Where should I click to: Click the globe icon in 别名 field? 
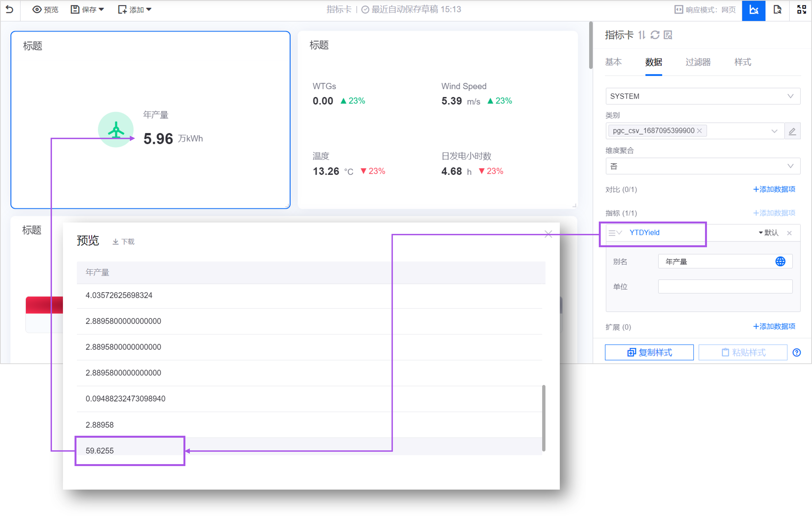click(x=780, y=261)
